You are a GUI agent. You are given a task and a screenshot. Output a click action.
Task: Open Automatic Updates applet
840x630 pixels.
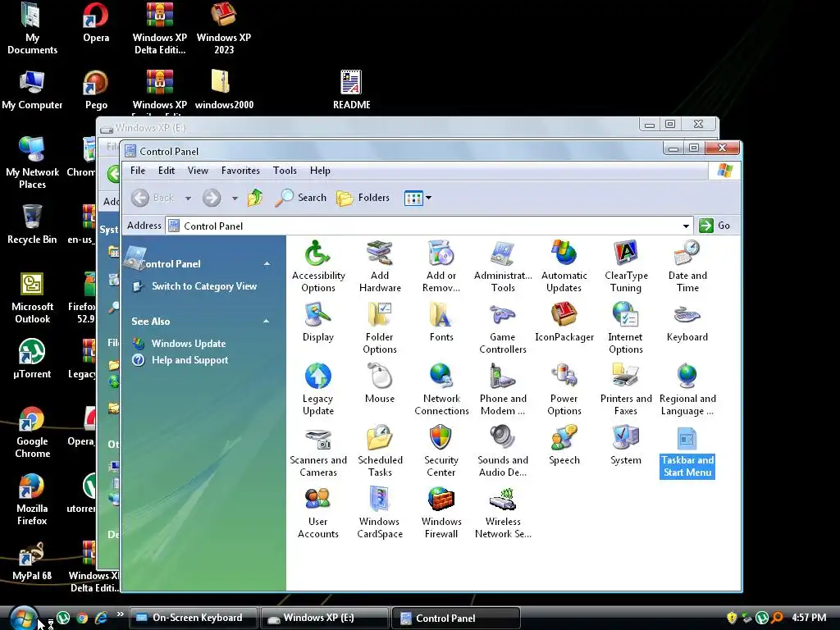[x=564, y=267]
